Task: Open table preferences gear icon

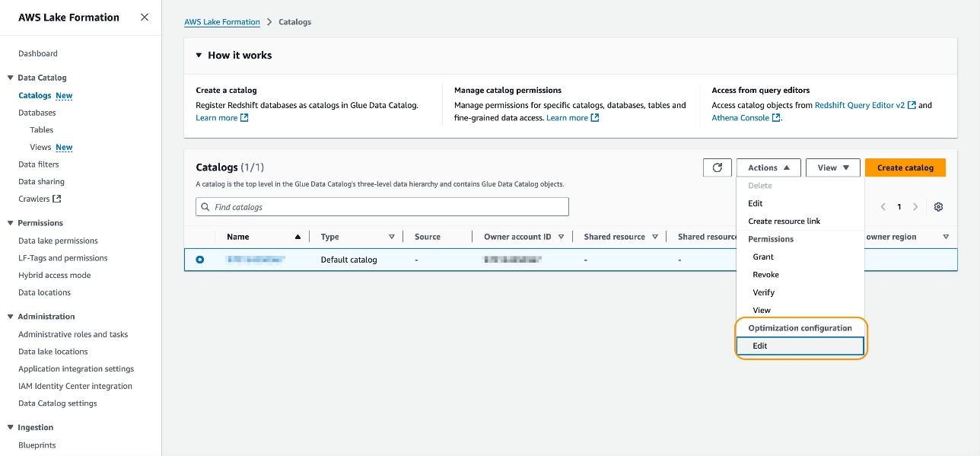Action: pyautogui.click(x=938, y=207)
